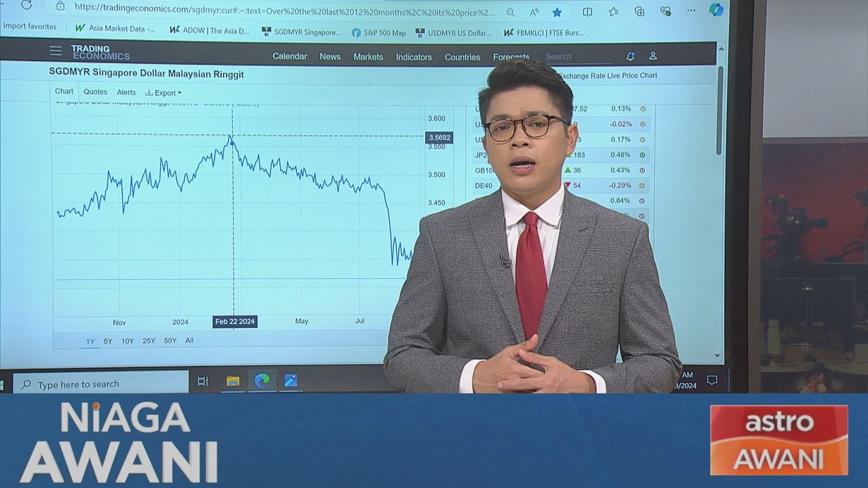Open the split screen icon in the browser toolbar
868x488 pixels.
coord(587,12)
